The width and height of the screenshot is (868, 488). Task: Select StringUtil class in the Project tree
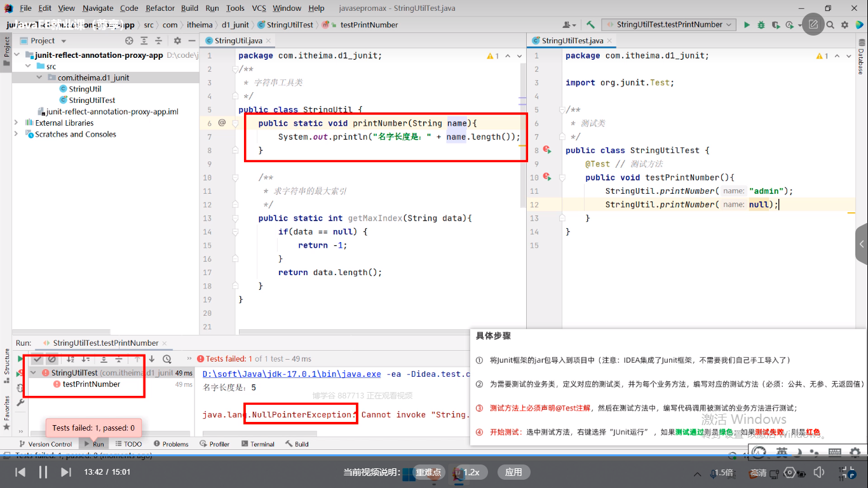(x=85, y=89)
